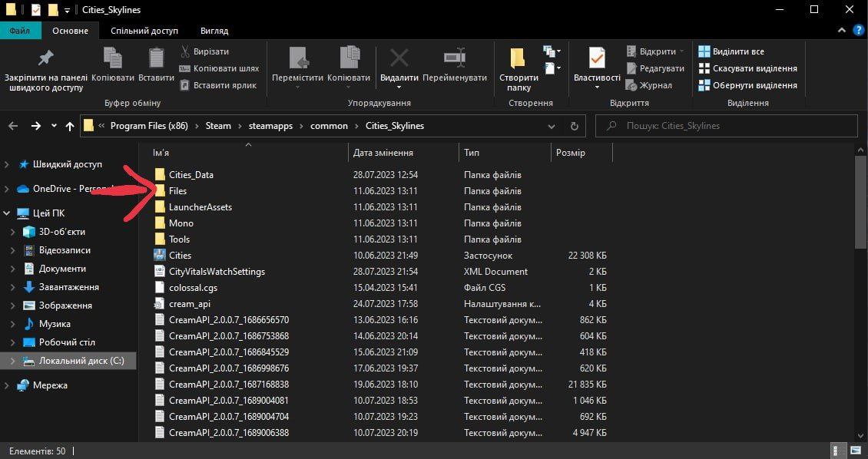Viewport: 868px width, 459px height.
Task: Click the common breadcrumb segment
Action: point(329,126)
